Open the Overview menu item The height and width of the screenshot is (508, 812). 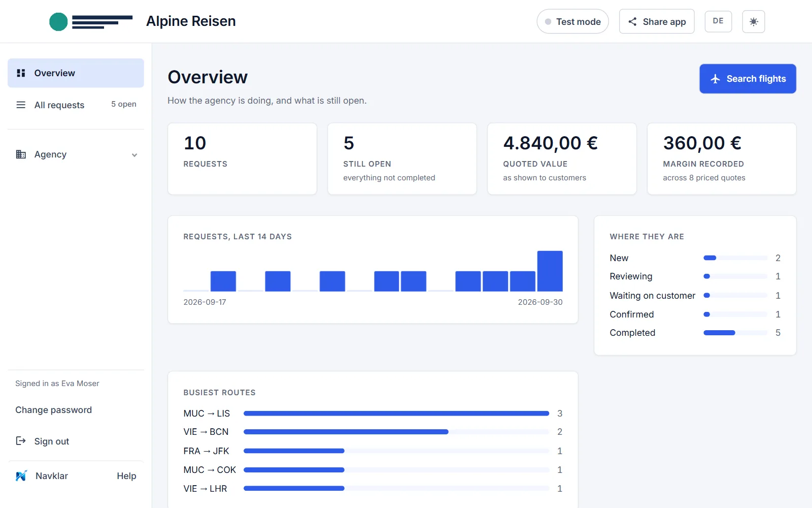click(x=76, y=73)
